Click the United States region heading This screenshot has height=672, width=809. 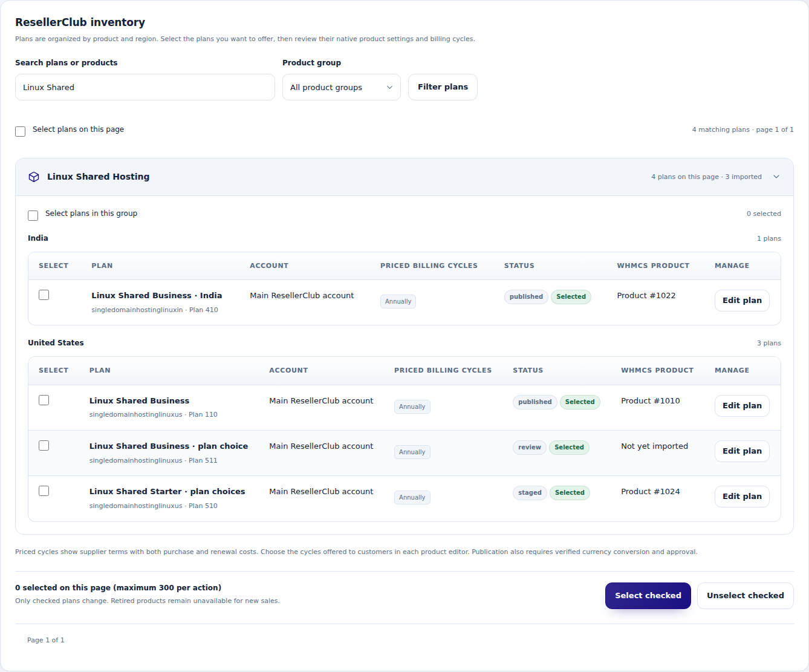tap(56, 343)
